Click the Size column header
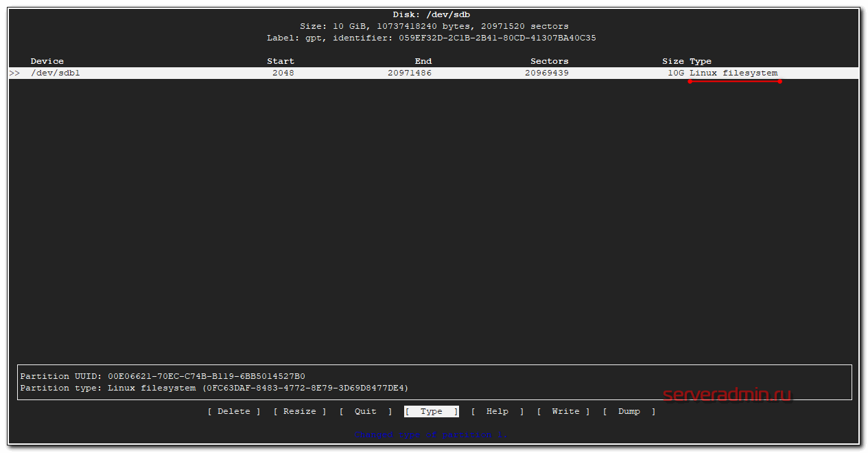This screenshot has width=868, height=453. [x=673, y=61]
